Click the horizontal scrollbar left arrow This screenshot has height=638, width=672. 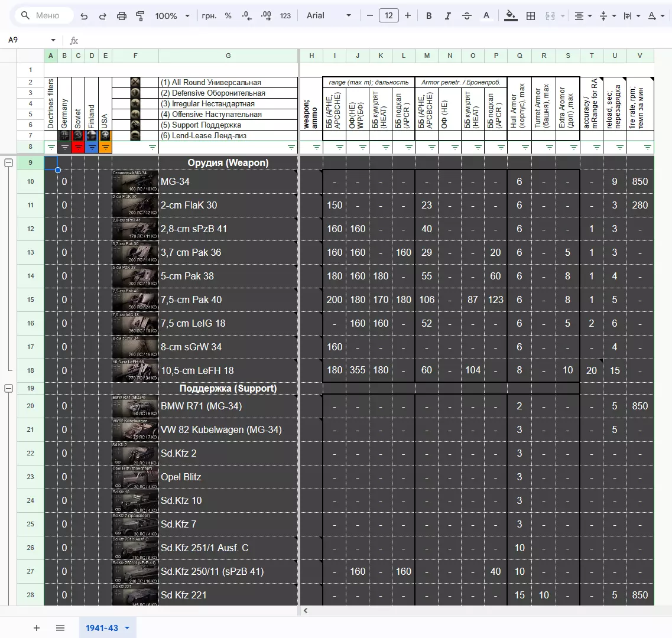click(x=306, y=611)
